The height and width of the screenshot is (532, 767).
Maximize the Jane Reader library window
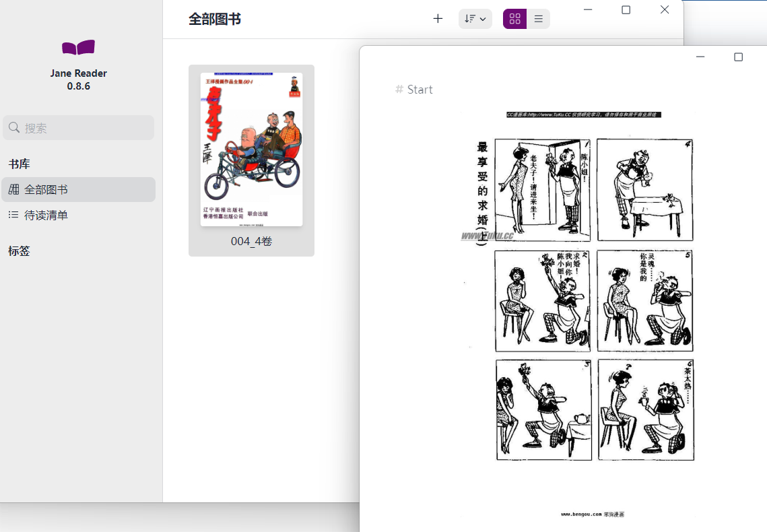pos(626,10)
